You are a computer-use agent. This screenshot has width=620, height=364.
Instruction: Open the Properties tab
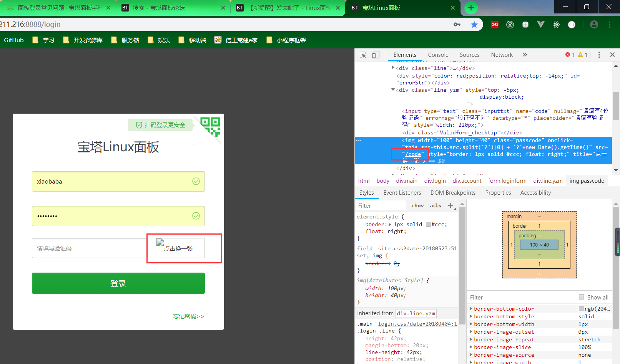click(x=498, y=193)
